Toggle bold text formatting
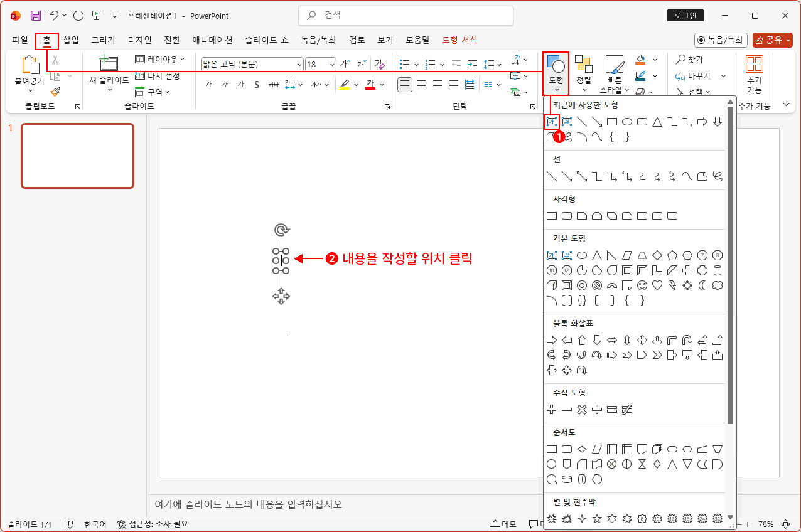This screenshot has height=532, width=801. pyautogui.click(x=208, y=83)
